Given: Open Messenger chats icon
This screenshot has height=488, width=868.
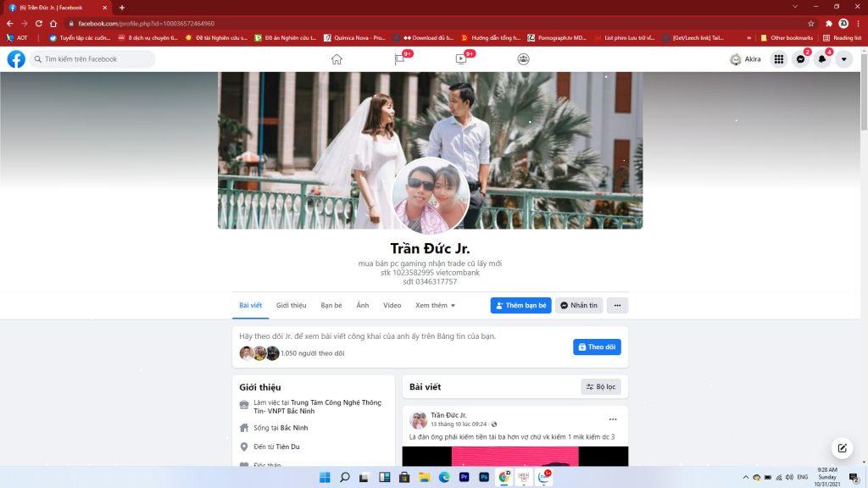Looking at the screenshot, I should coord(800,59).
